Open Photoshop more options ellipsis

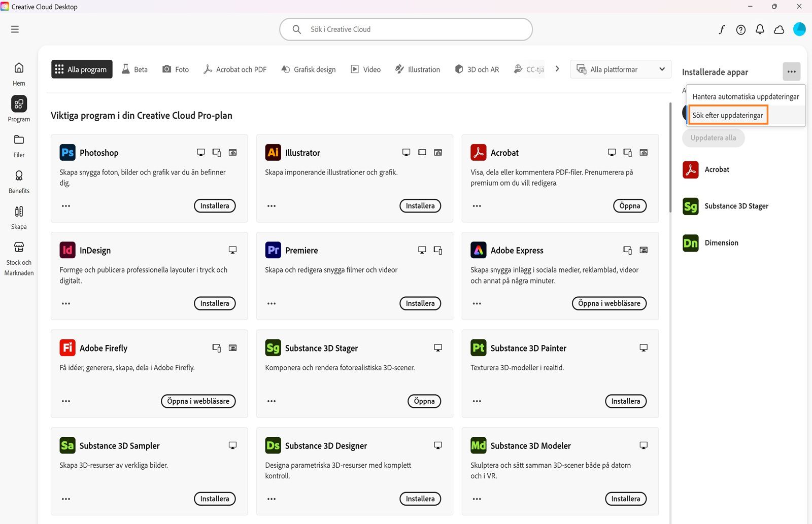66,206
